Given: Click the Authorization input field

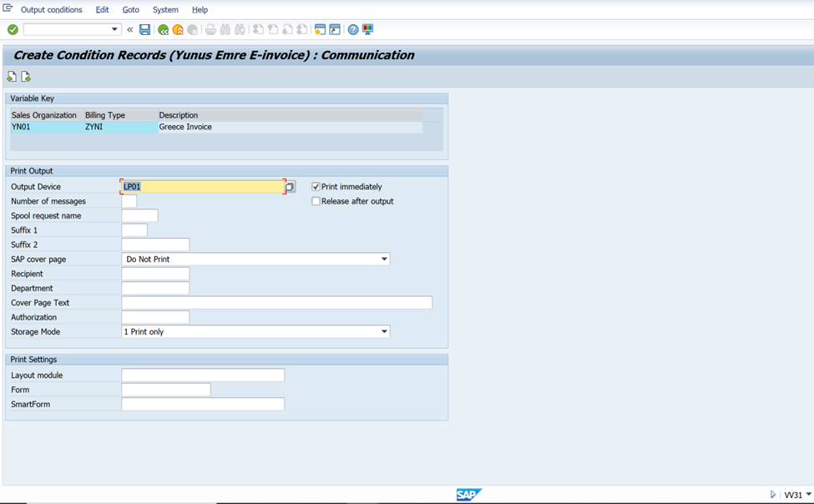Looking at the screenshot, I should [156, 317].
